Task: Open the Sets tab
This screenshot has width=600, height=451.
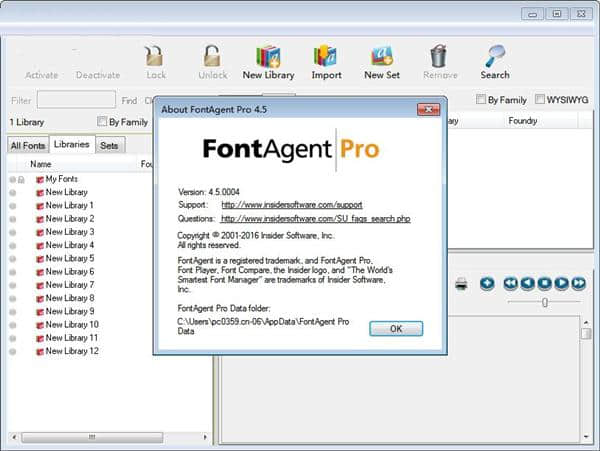Action: click(x=109, y=146)
